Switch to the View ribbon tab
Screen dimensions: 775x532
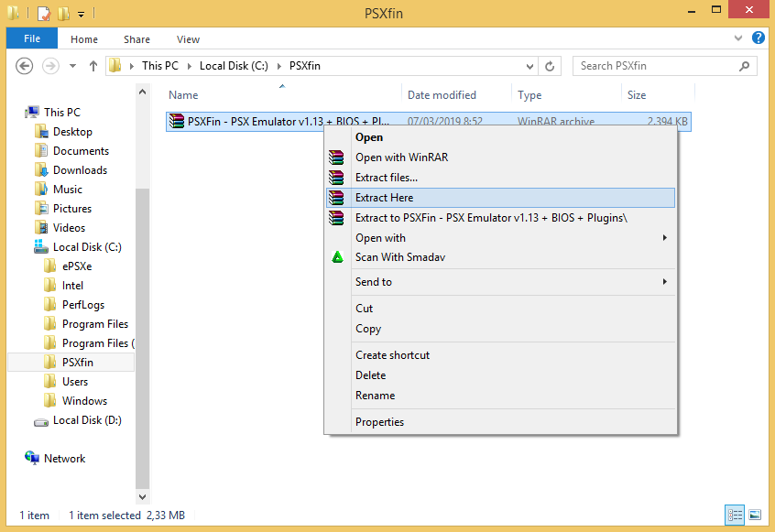click(x=188, y=39)
